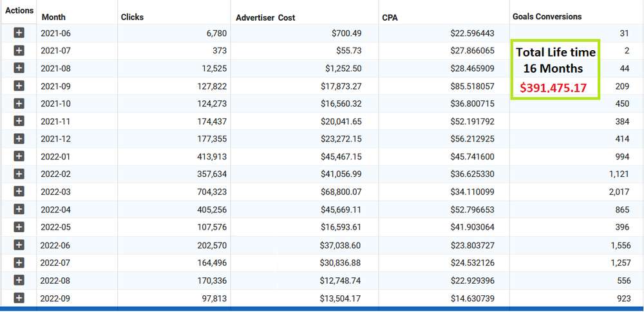Image resolution: width=644 pixels, height=312 pixels.
Task: Expand the 2022-01 row plus icon
Action: coord(19,156)
